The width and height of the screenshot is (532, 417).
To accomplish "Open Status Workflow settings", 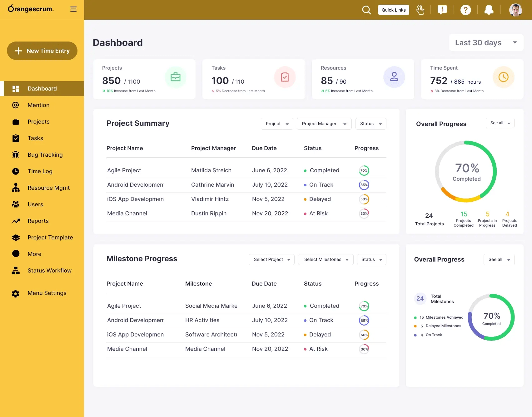I will click(x=49, y=270).
